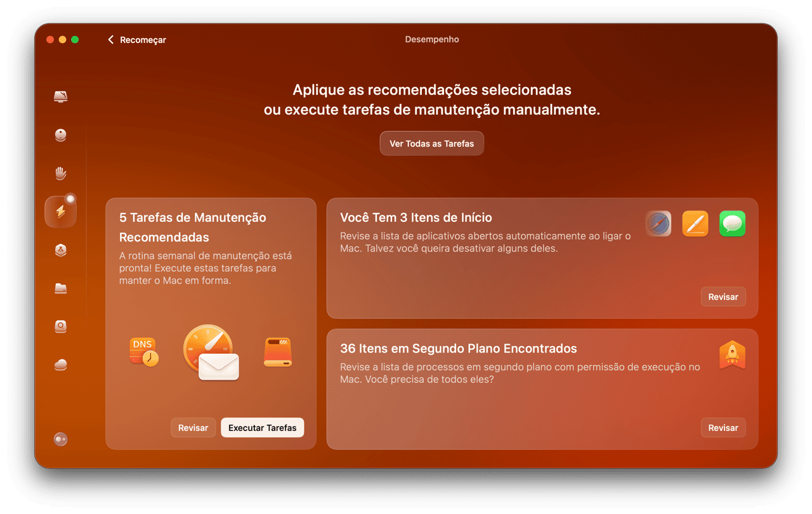The width and height of the screenshot is (812, 514).
Task: Click the DNS clock maintenance icon
Action: pyautogui.click(x=144, y=352)
